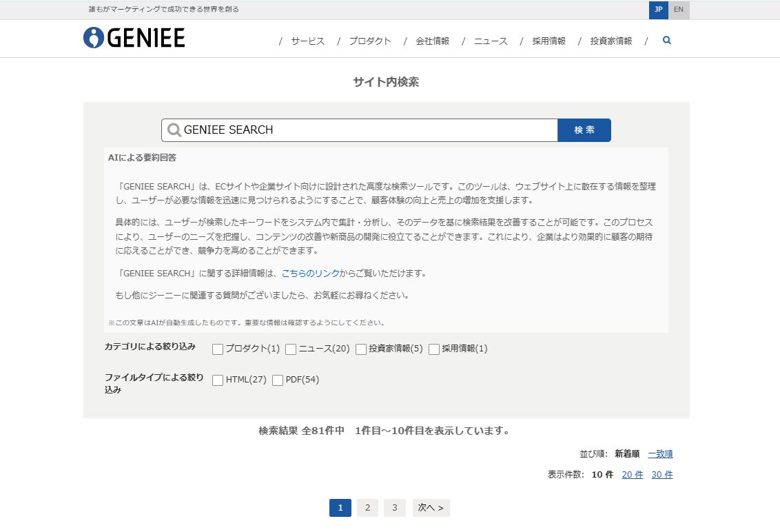The image size is (780, 532).
Task: Open the 会社情報 menu
Action: (432, 41)
